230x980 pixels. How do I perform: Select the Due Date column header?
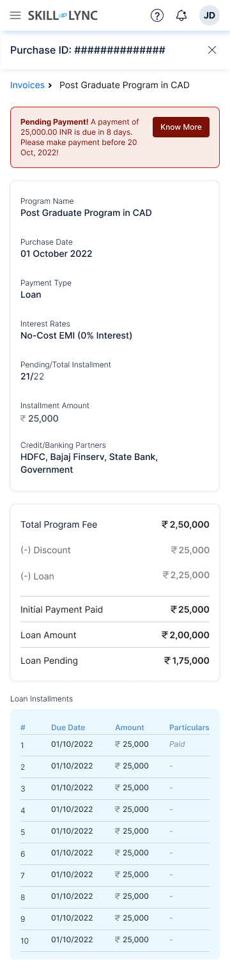pos(68,728)
